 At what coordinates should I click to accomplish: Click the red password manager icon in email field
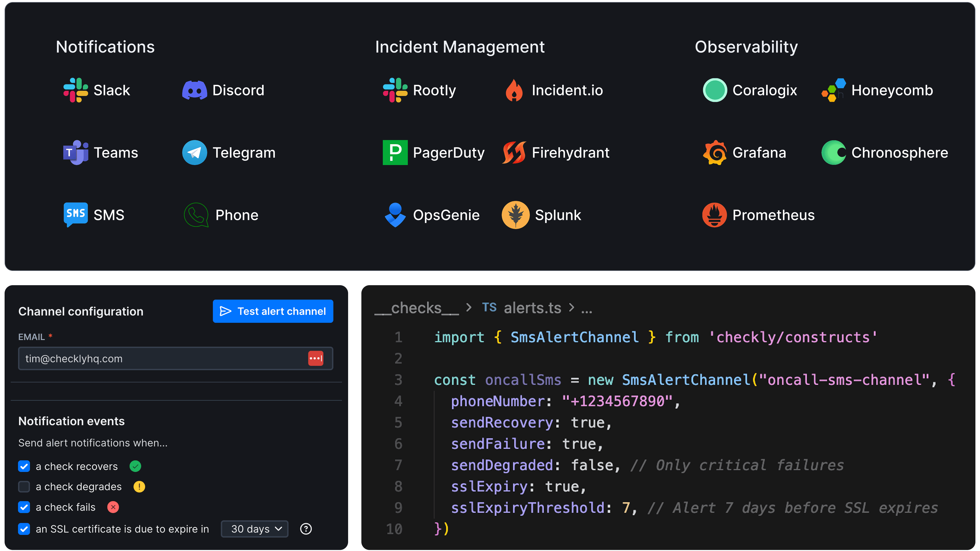(x=315, y=358)
